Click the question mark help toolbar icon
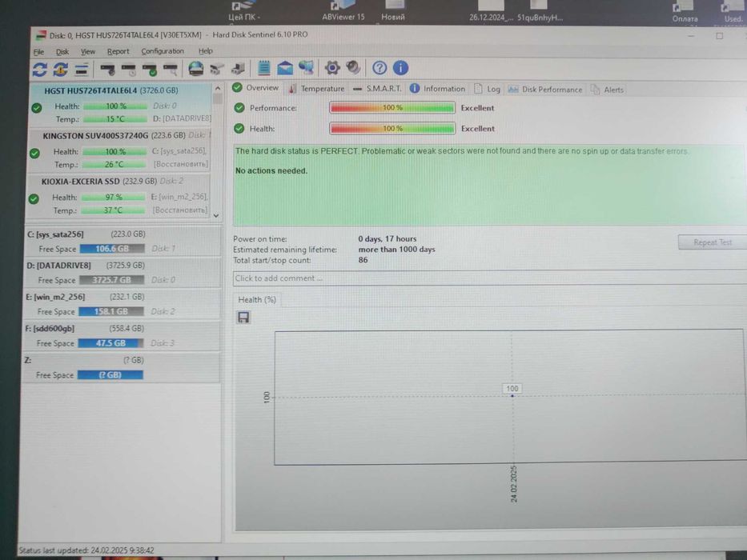The image size is (747, 560). pos(380,68)
